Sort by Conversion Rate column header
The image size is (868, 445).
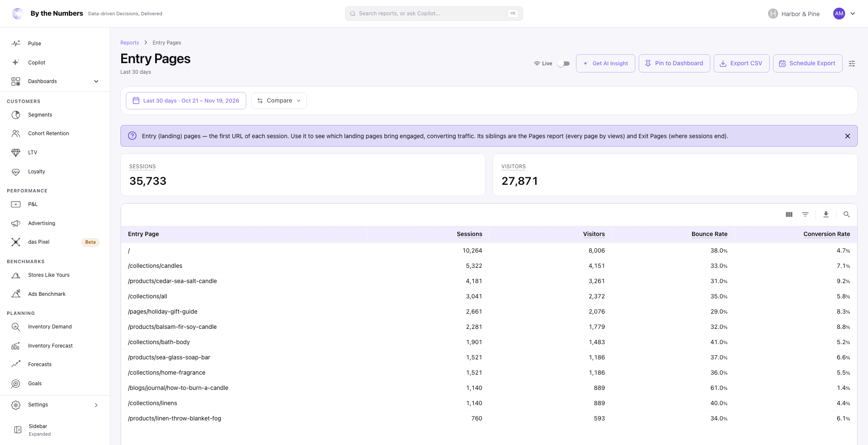point(826,234)
